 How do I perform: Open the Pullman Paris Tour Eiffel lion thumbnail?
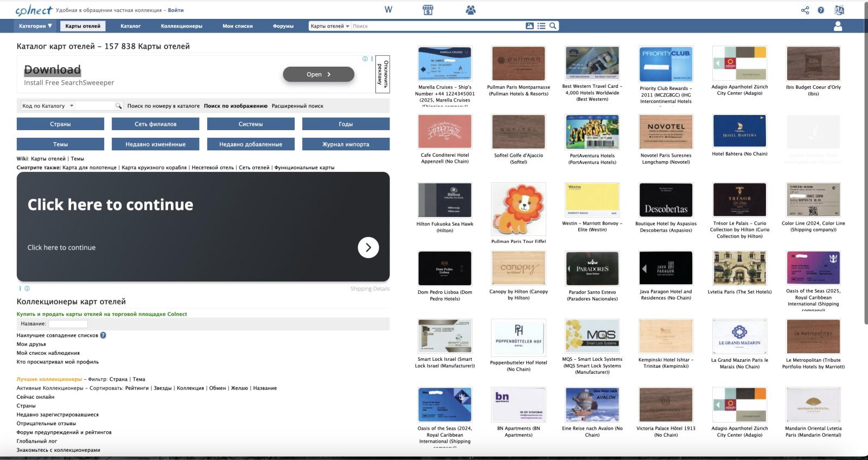518,209
